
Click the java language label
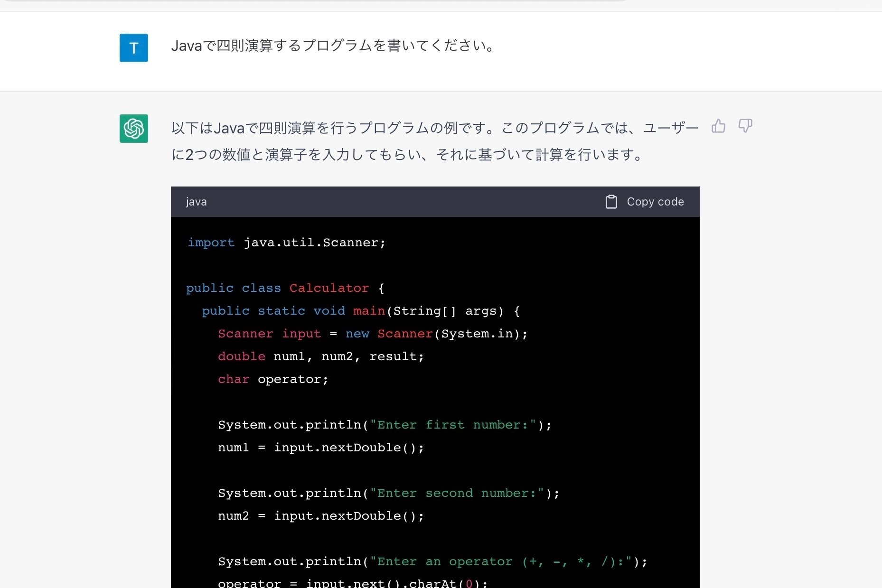[196, 202]
